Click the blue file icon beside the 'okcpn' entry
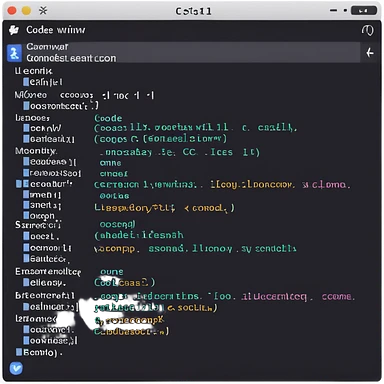384x384 pixels. pyautogui.click(x=26, y=215)
